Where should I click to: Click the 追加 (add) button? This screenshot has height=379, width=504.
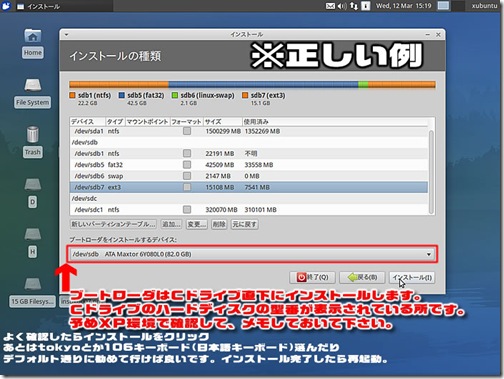tap(171, 224)
